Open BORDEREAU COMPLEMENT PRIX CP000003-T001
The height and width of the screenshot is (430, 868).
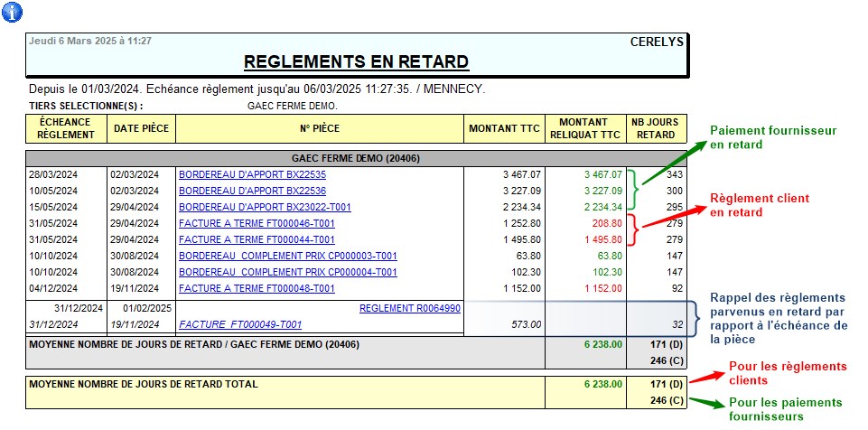pyautogui.click(x=287, y=256)
